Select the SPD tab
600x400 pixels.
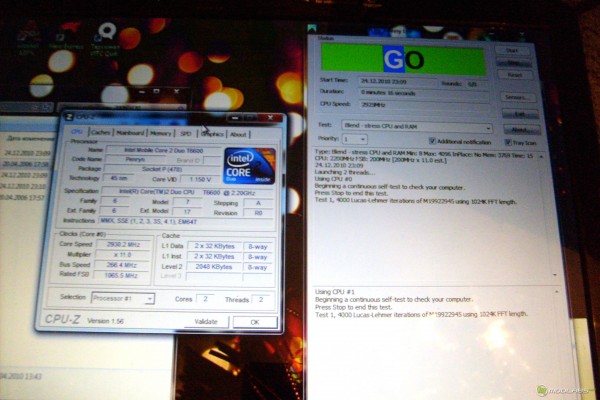186,134
